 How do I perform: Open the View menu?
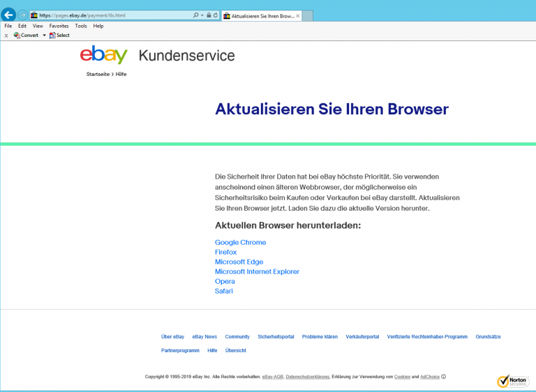coord(38,26)
